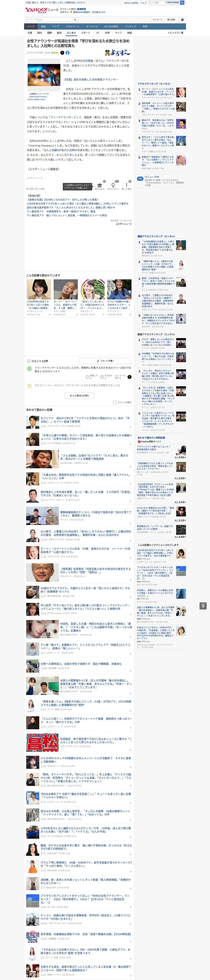Share the article on X
This screenshot has height=980, width=210.
pos(62,53)
